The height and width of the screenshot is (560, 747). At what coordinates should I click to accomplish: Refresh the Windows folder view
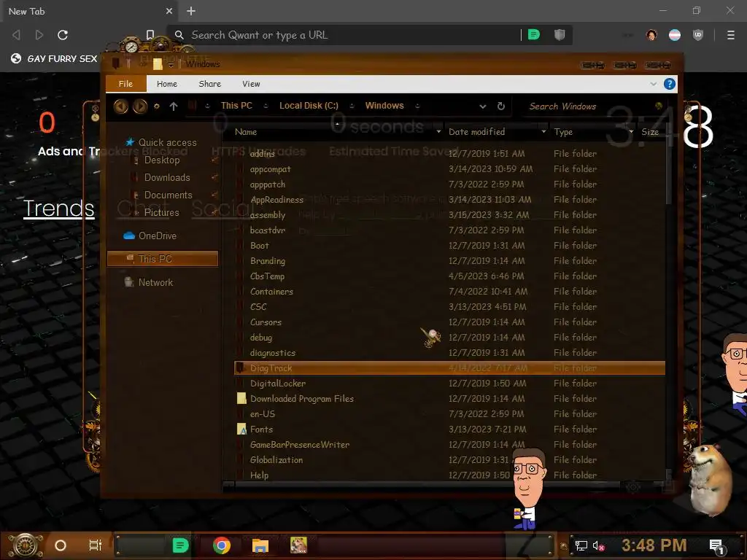[x=500, y=106]
